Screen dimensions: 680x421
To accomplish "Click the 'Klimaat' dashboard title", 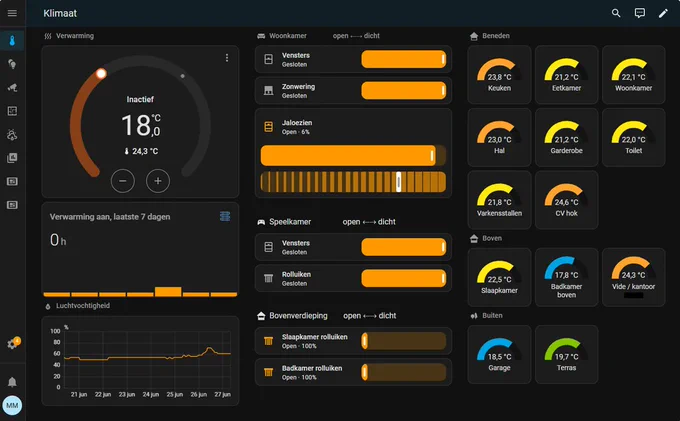I will [60, 13].
